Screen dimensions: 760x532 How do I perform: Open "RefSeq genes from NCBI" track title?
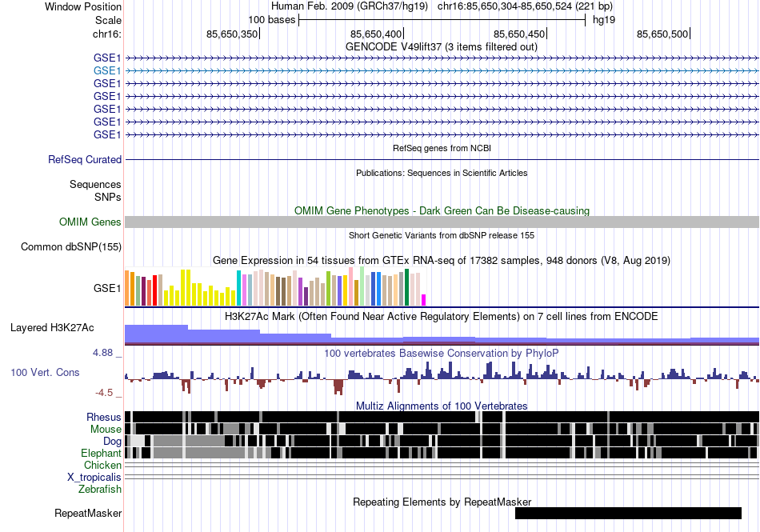442,148
